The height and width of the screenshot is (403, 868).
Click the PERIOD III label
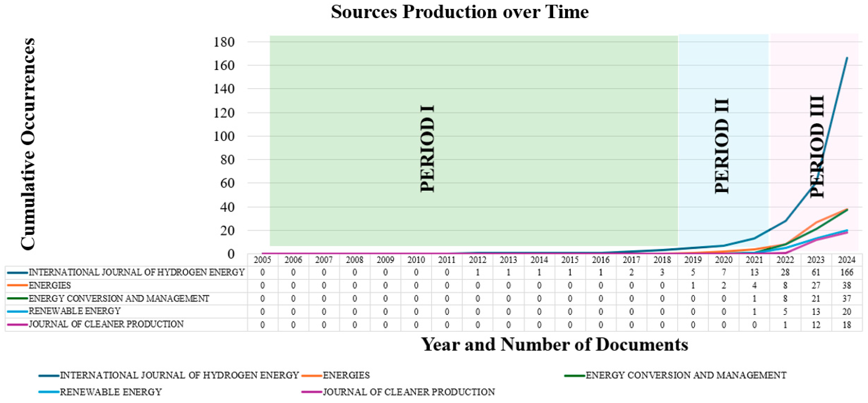(817, 147)
